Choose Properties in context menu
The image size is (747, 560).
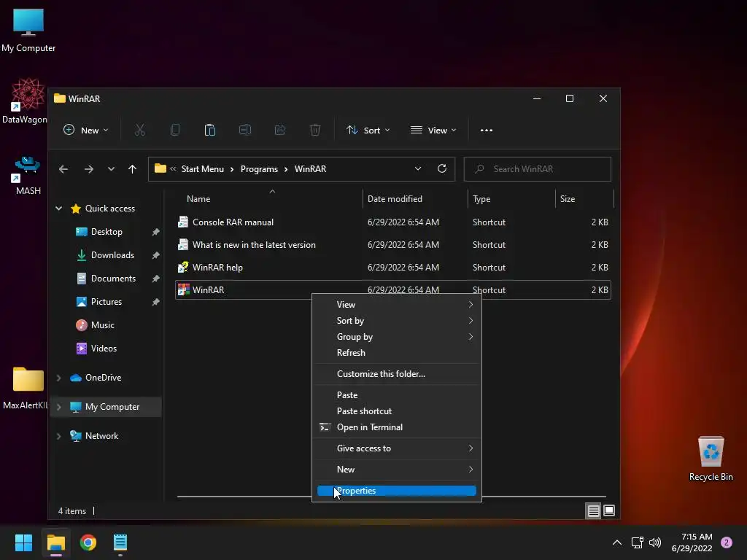tap(396, 491)
